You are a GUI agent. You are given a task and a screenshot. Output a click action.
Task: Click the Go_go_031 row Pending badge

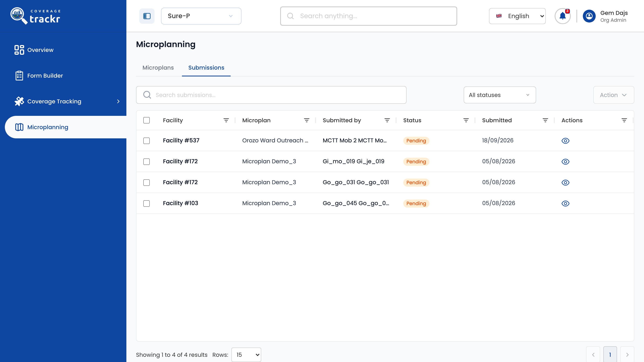tap(416, 183)
